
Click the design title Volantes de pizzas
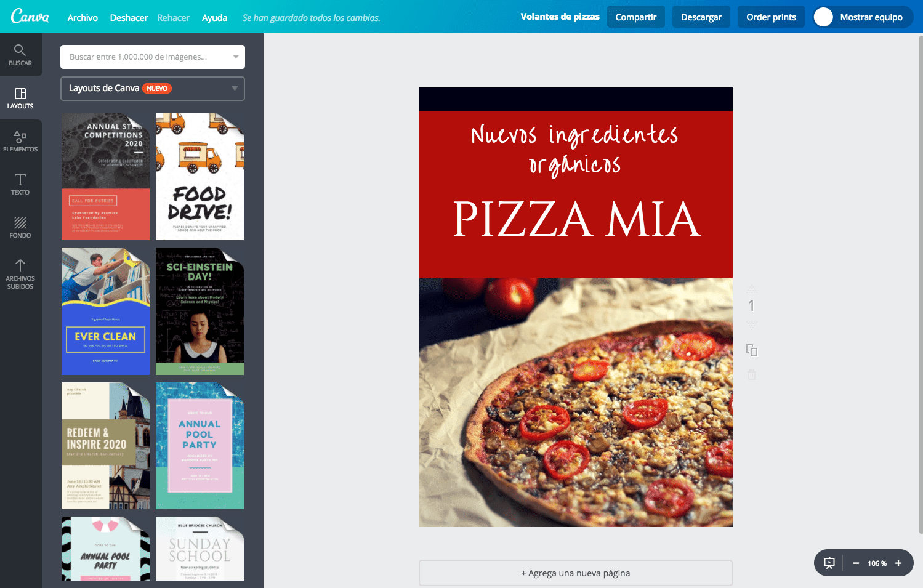coord(560,17)
